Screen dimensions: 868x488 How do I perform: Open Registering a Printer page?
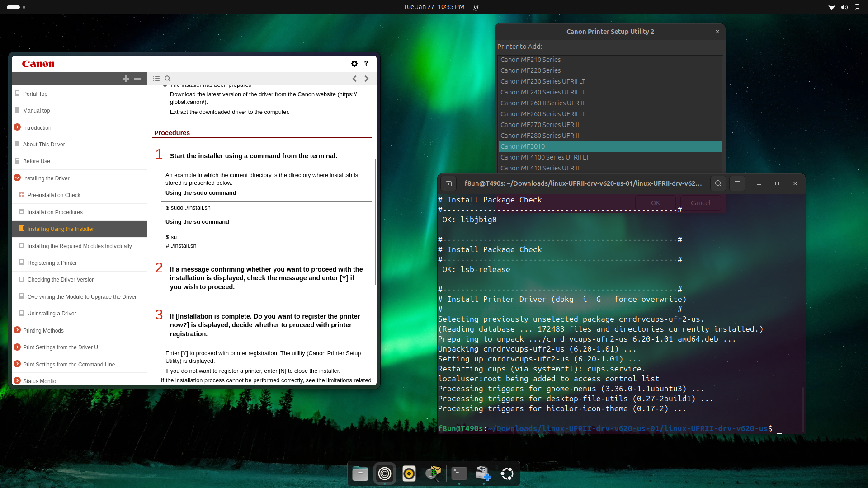[x=52, y=263]
